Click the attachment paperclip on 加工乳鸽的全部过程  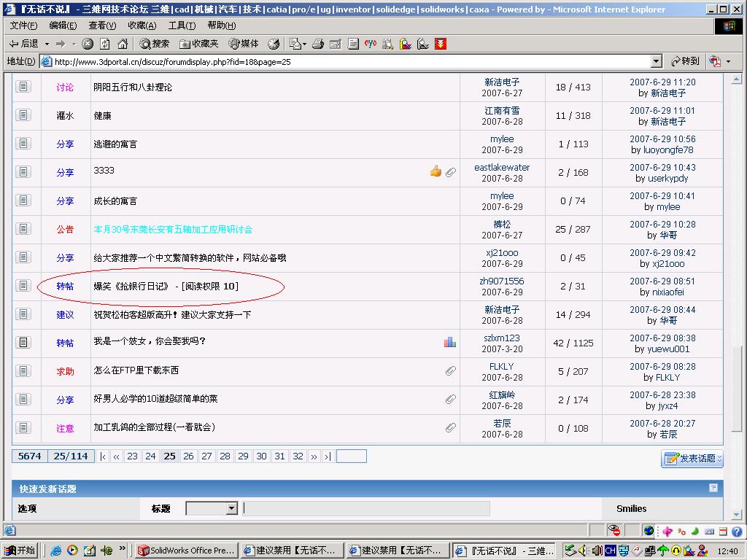pyautogui.click(x=450, y=427)
